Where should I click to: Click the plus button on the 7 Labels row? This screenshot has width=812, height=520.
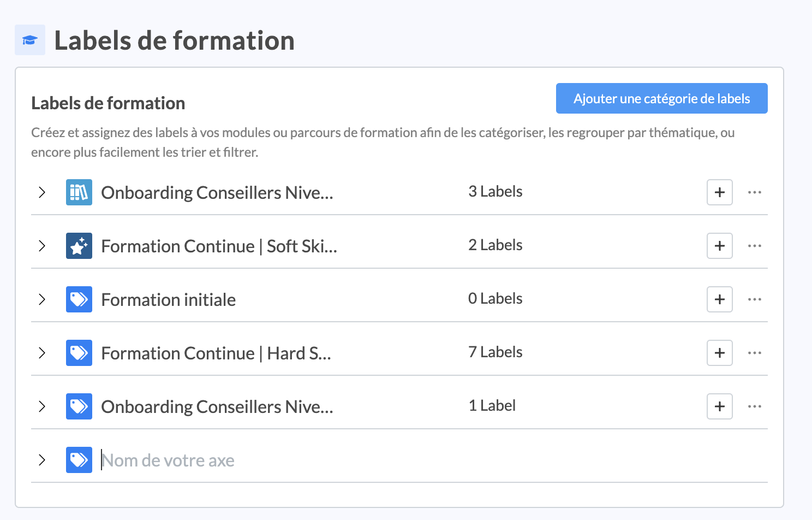pyautogui.click(x=719, y=353)
